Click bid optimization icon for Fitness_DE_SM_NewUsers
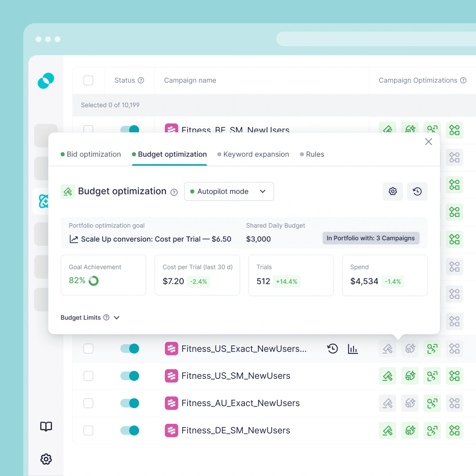 [x=388, y=430]
